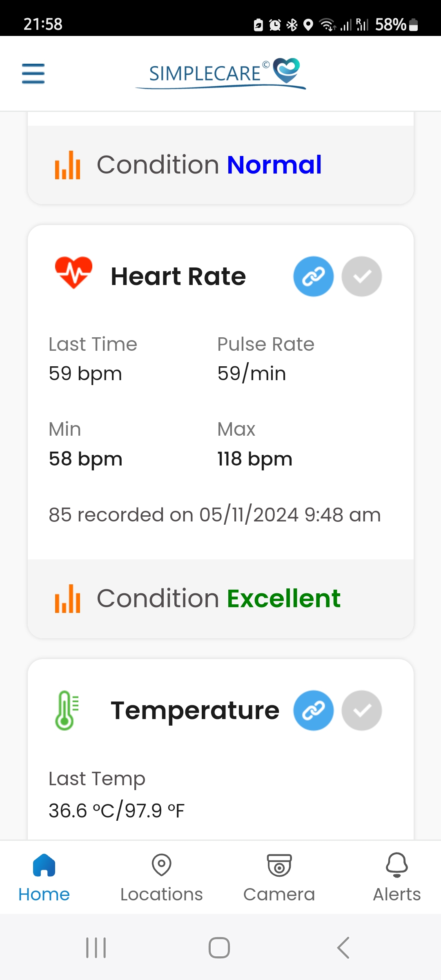The image size is (441, 980).
Task: Tap the Condition Normal chart icon
Action: [68, 165]
